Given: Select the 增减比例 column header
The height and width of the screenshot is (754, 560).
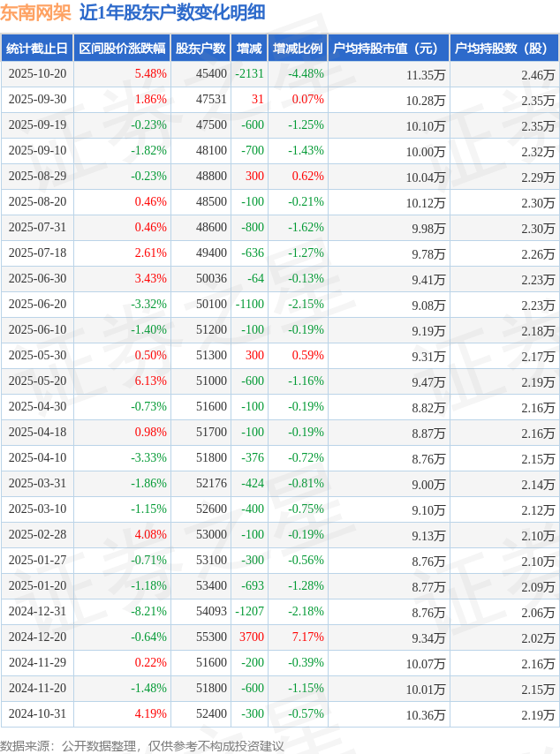Looking at the screenshot, I should pos(298,49).
